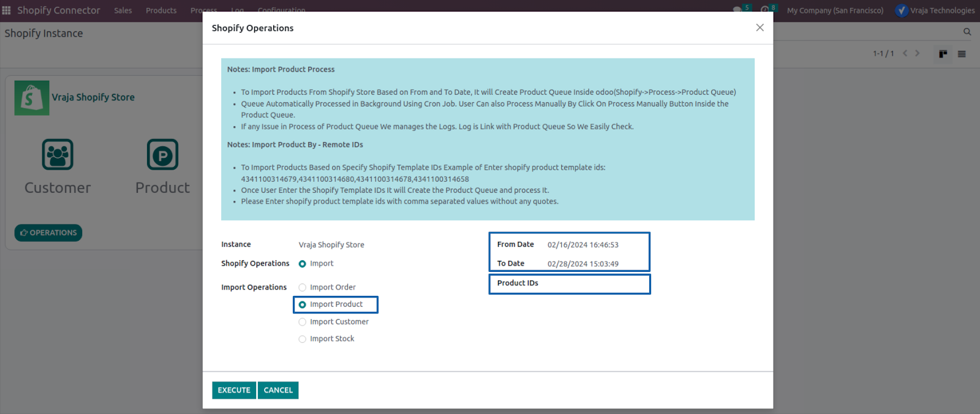Click the Customer label on the card

(58, 188)
